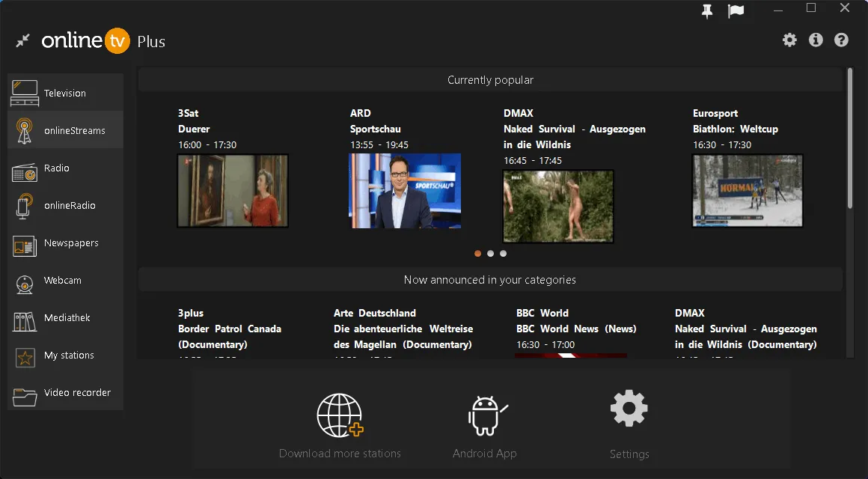The width and height of the screenshot is (868, 479).
Task: Select the first orange carousel page dot
Action: coord(478,254)
